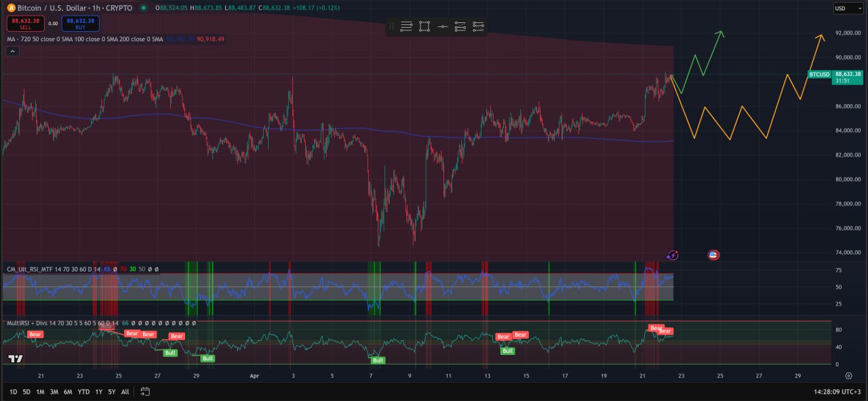Select the horizontal lines template tool

(406, 26)
